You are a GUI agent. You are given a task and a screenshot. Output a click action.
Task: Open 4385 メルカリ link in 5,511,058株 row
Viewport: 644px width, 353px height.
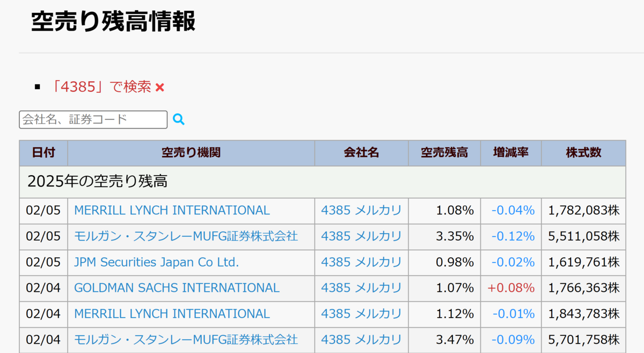click(361, 236)
